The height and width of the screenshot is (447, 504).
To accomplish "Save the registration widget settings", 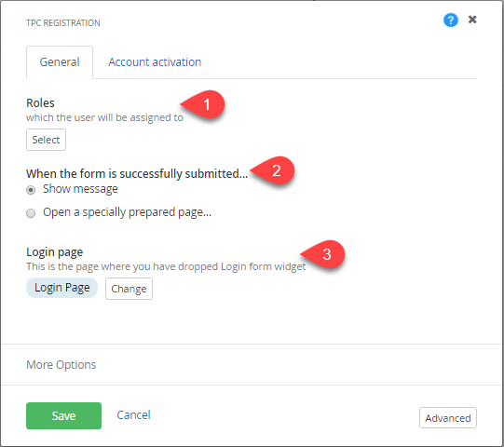I will point(63,416).
